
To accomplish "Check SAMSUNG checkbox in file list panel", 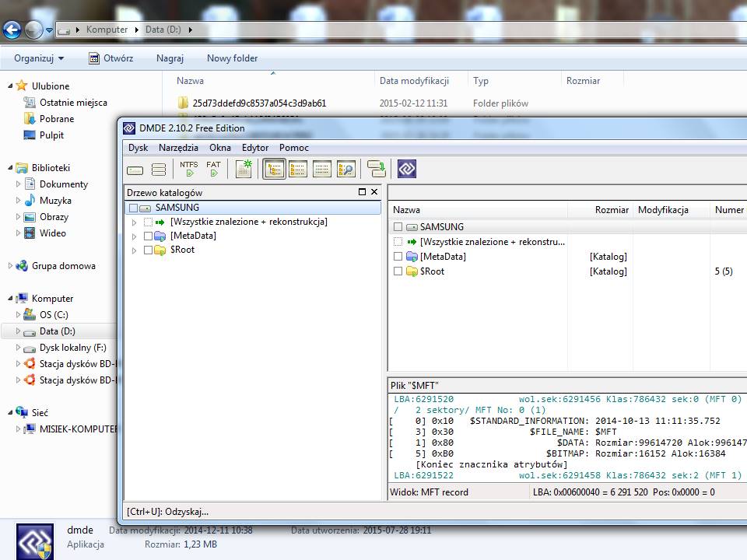I will pyautogui.click(x=398, y=227).
